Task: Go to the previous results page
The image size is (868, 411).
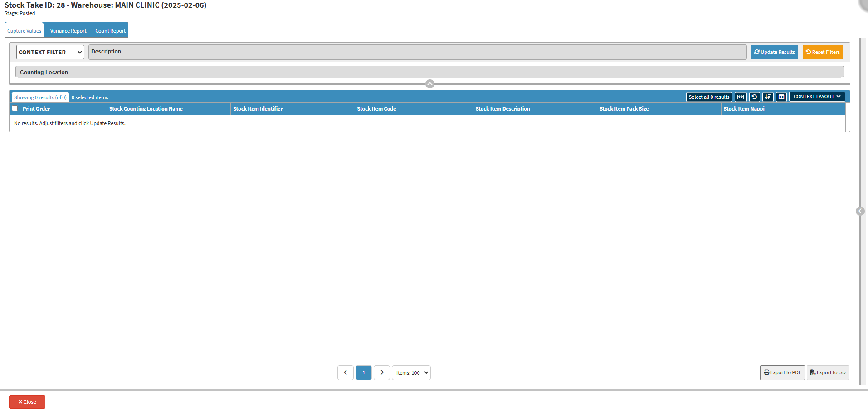Action: pyautogui.click(x=346, y=373)
